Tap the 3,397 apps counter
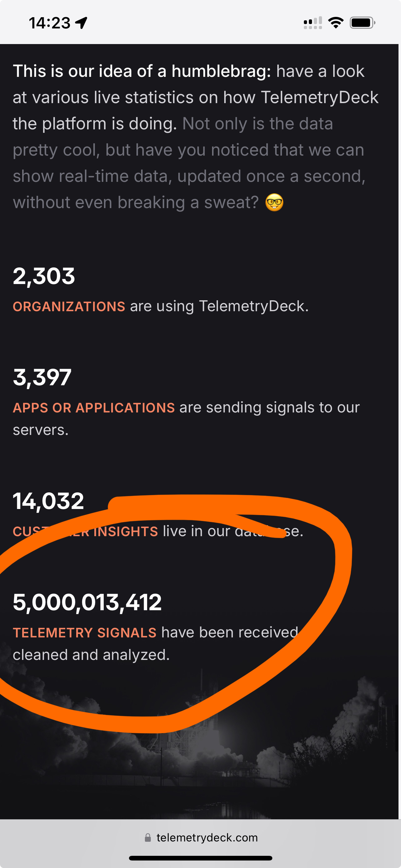 tap(42, 377)
